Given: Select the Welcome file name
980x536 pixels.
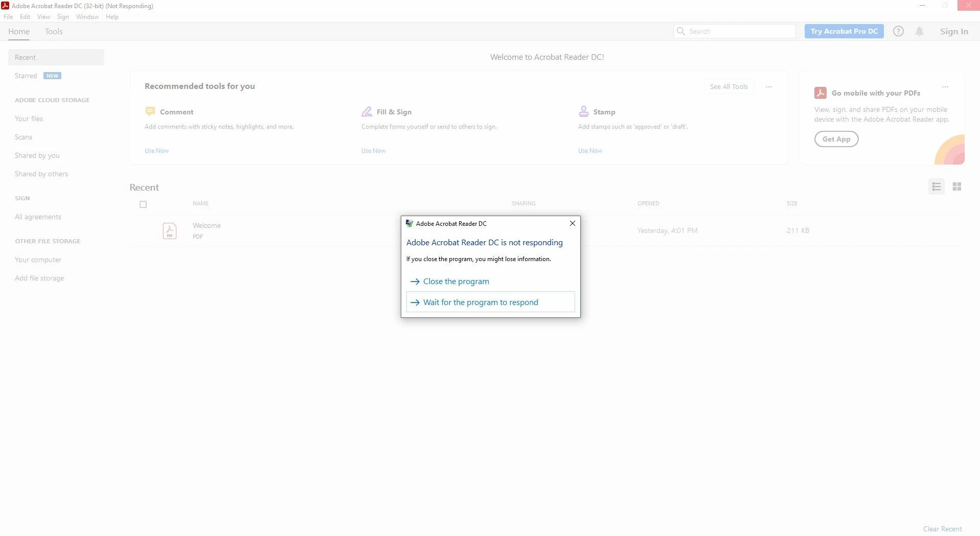Looking at the screenshot, I should tap(207, 225).
